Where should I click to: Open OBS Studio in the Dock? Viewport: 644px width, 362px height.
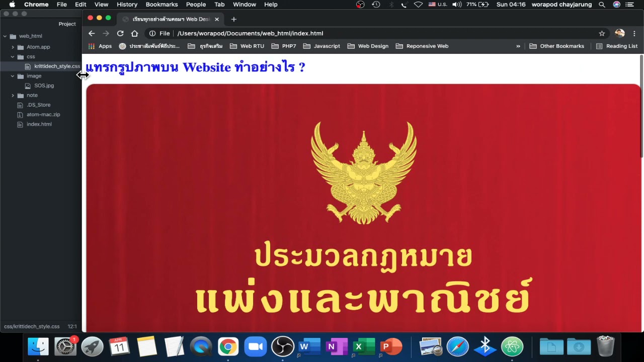pyautogui.click(x=283, y=346)
